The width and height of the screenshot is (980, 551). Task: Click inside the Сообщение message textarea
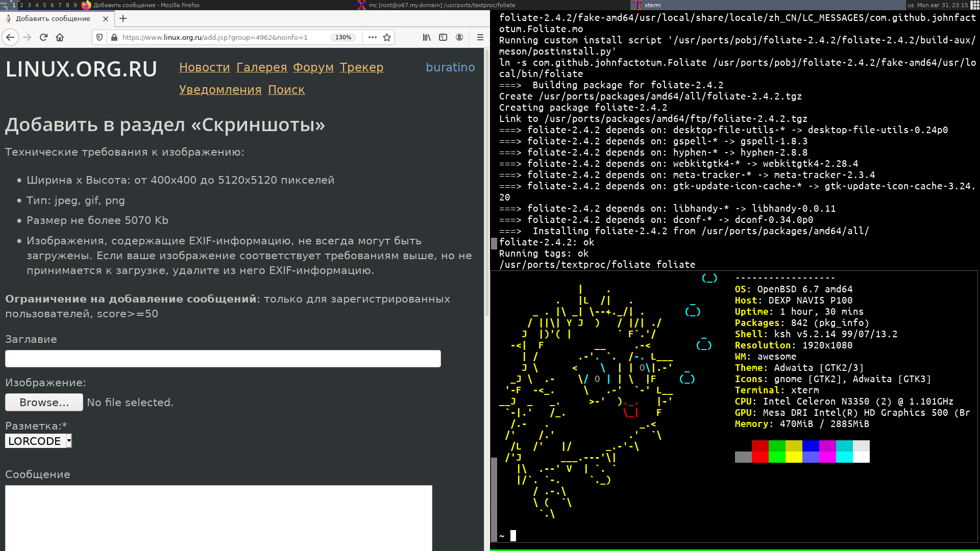coord(218,518)
